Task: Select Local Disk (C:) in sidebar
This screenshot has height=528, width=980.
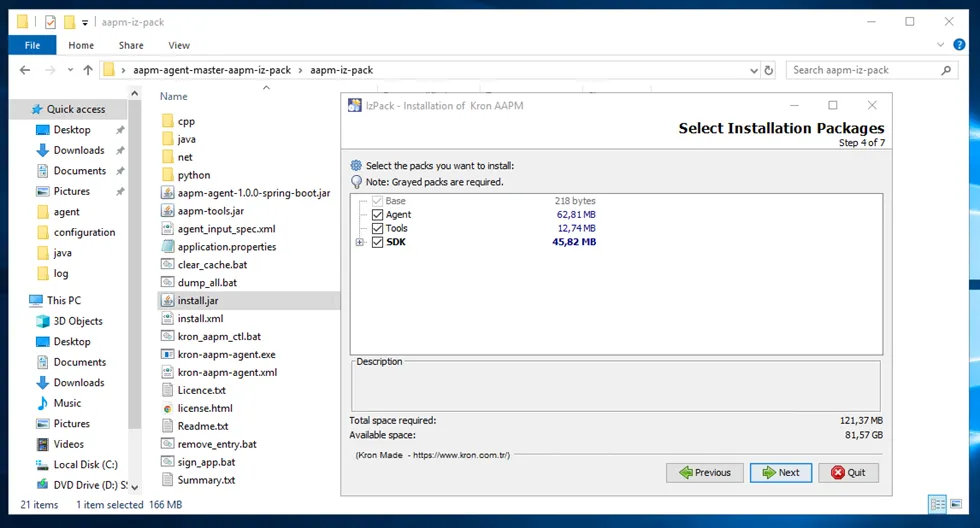Action: click(85, 465)
